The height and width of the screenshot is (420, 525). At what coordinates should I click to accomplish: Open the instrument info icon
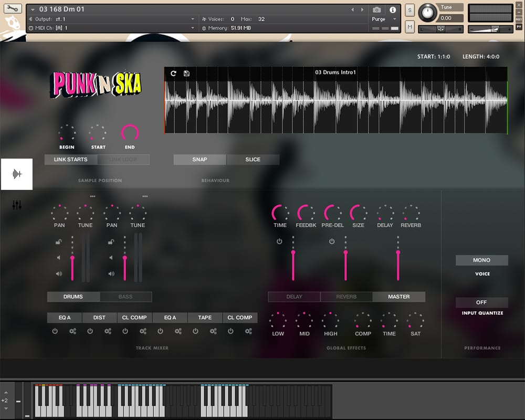(393, 9)
